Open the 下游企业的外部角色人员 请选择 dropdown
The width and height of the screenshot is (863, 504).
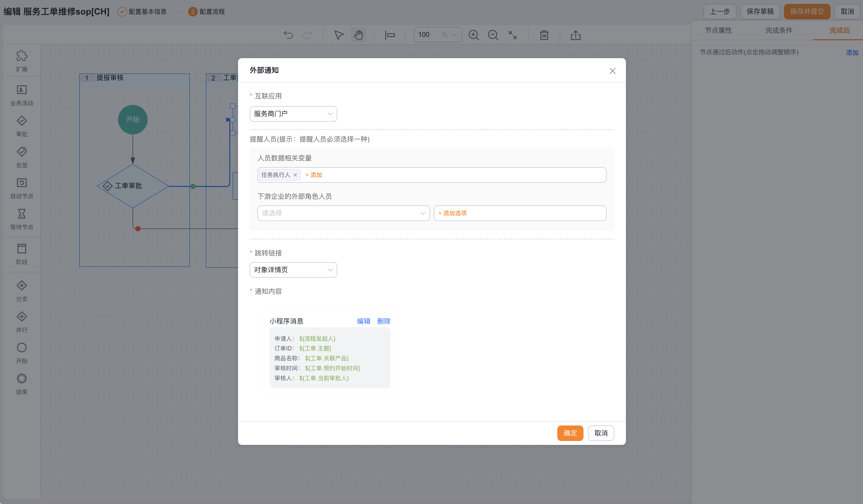343,213
